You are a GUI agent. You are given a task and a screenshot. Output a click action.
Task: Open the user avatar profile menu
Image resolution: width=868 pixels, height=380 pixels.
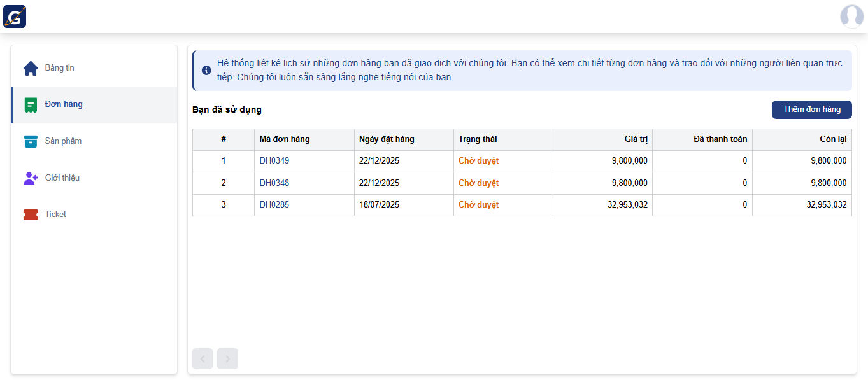pos(851,17)
